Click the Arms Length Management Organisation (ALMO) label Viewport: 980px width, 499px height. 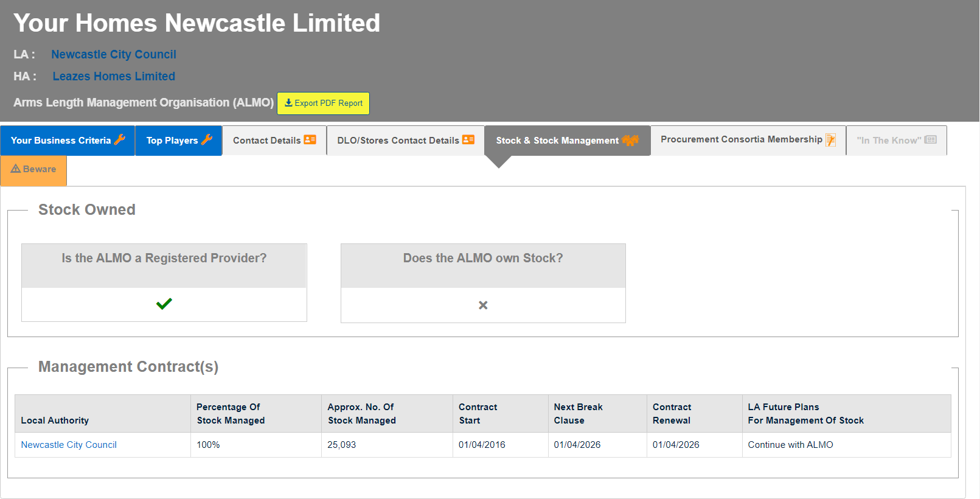(144, 103)
